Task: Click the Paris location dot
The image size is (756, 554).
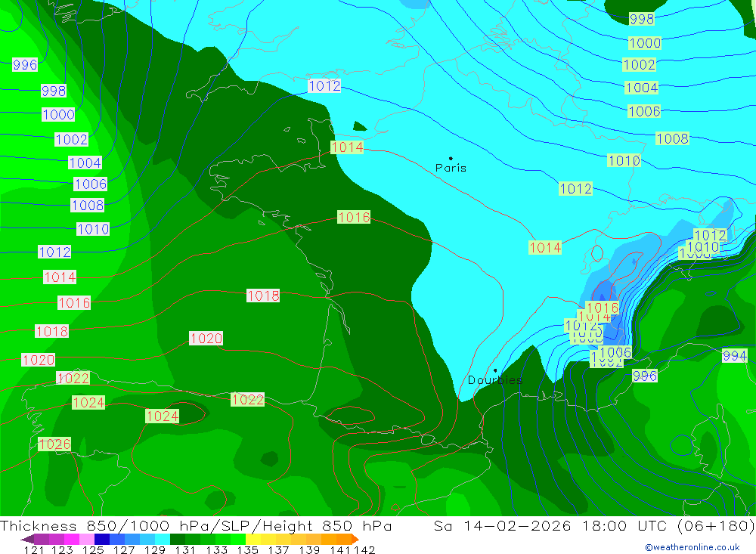Action: tap(451, 158)
